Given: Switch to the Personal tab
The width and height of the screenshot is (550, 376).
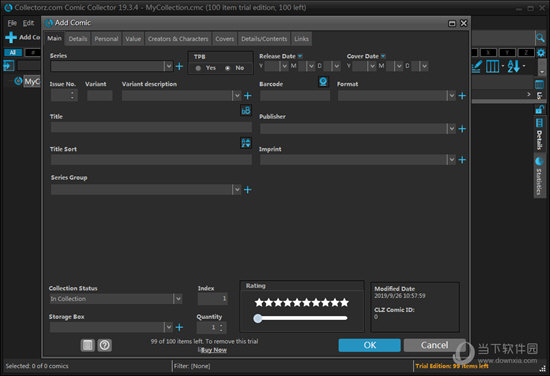Looking at the screenshot, I should point(106,39).
